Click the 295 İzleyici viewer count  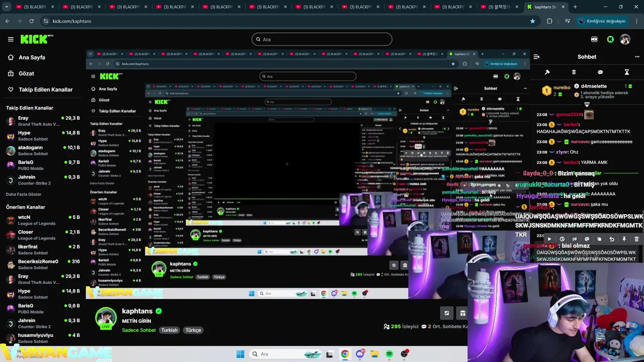[x=401, y=326]
